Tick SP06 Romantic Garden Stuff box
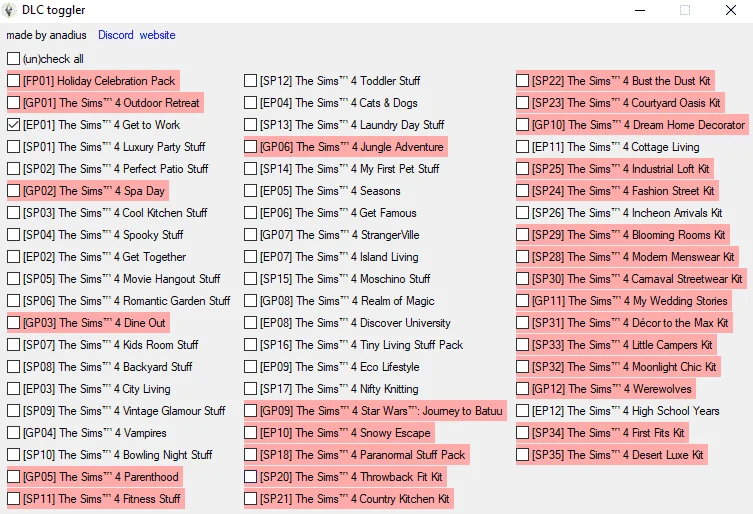The width and height of the screenshot is (753, 514). click(13, 301)
